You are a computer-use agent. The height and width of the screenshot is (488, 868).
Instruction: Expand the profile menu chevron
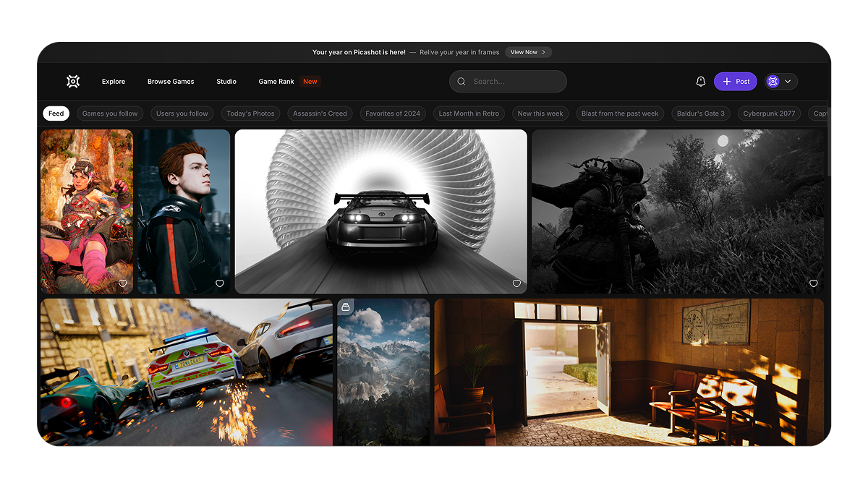pos(788,82)
